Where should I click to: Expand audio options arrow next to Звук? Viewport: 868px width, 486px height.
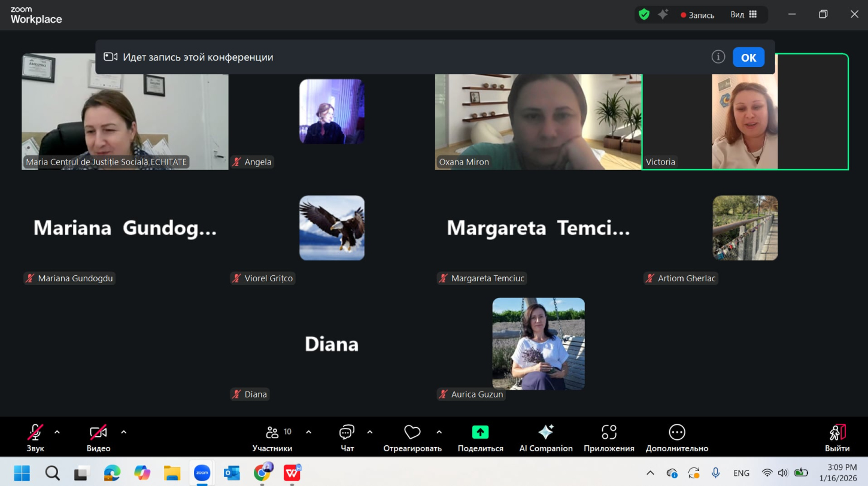(x=57, y=432)
